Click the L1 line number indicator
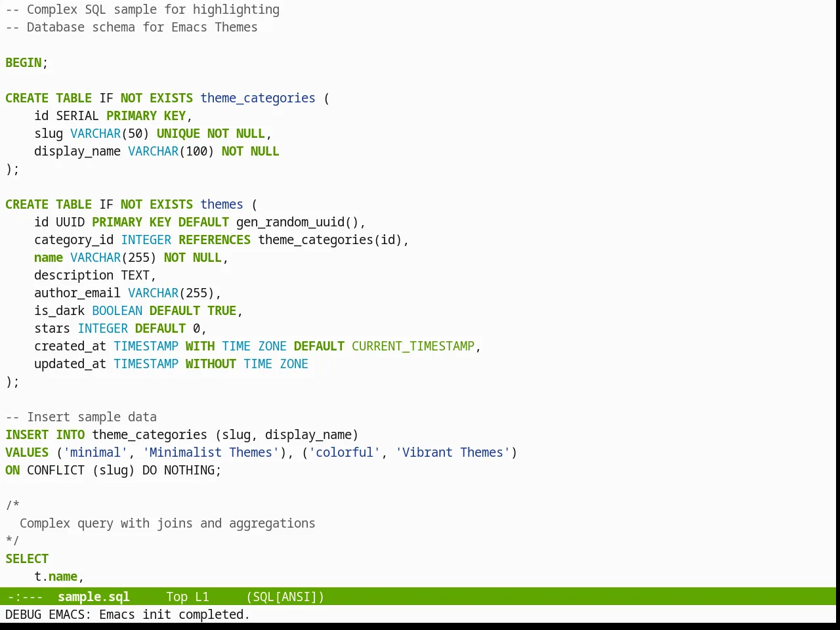840x630 pixels. (201, 597)
